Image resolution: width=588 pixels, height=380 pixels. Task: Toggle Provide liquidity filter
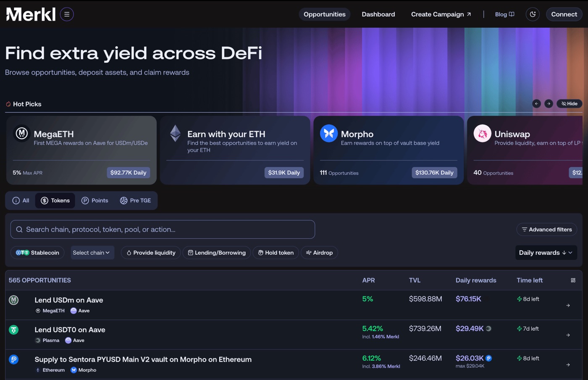point(151,253)
